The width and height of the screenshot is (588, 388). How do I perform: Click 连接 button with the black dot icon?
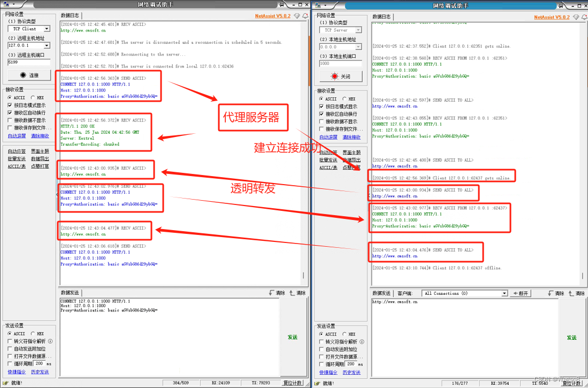[x=29, y=75]
